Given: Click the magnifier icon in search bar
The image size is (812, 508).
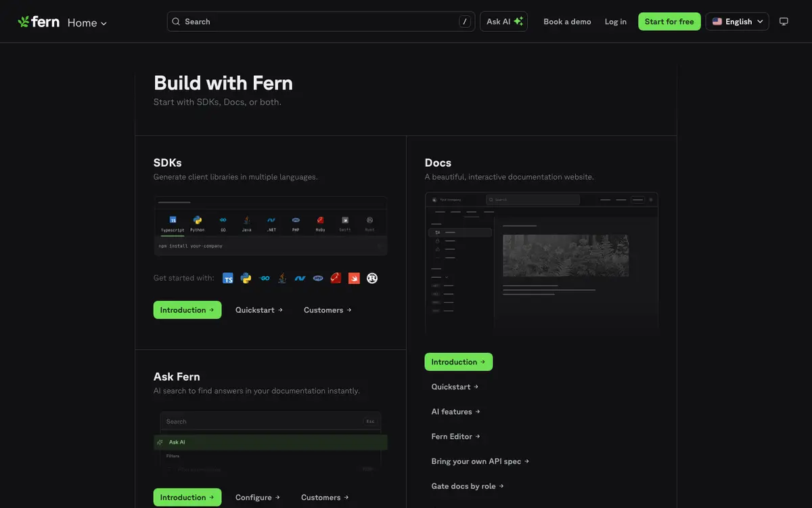Looking at the screenshot, I should coord(177,22).
